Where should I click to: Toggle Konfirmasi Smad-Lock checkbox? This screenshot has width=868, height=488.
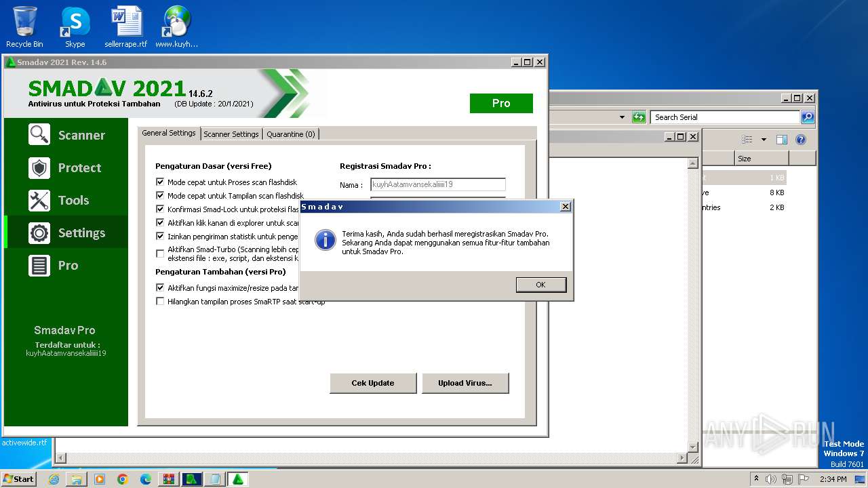coord(160,209)
